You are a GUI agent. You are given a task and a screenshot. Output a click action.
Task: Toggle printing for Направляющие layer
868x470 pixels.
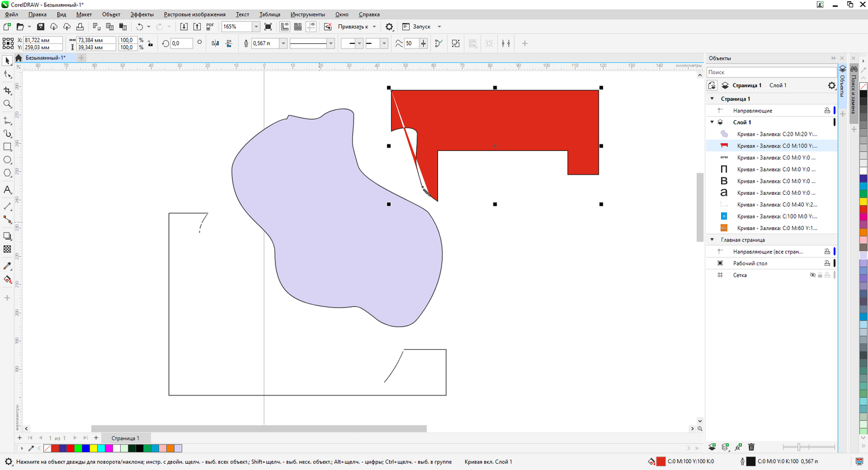coord(827,110)
